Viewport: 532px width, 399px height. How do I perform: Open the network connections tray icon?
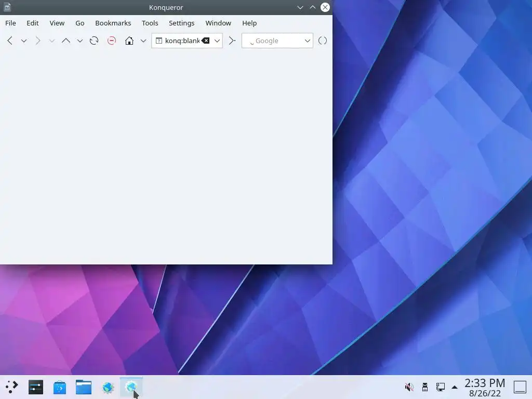tap(441, 387)
